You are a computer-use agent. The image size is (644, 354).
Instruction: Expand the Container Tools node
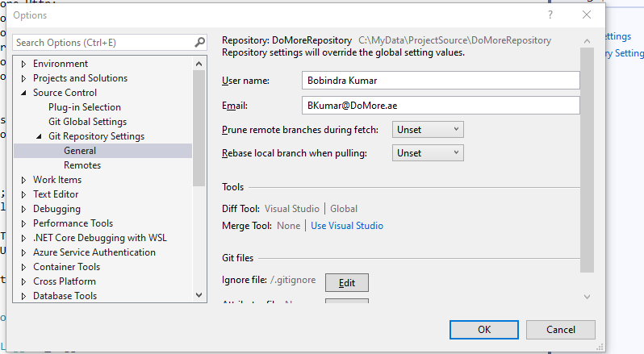[x=23, y=267]
